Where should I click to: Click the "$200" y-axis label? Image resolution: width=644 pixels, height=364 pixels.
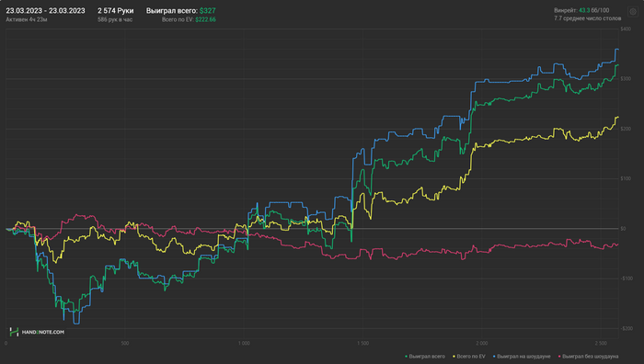[x=626, y=129]
